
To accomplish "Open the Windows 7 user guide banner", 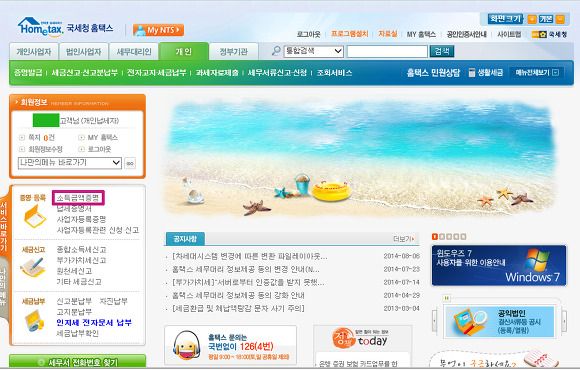I will click(x=499, y=265).
